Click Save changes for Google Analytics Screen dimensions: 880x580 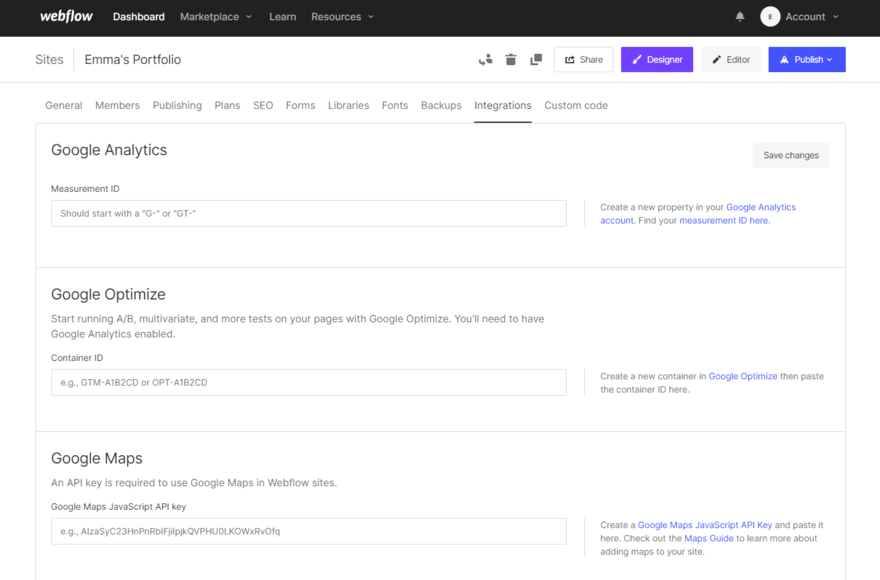click(x=791, y=155)
